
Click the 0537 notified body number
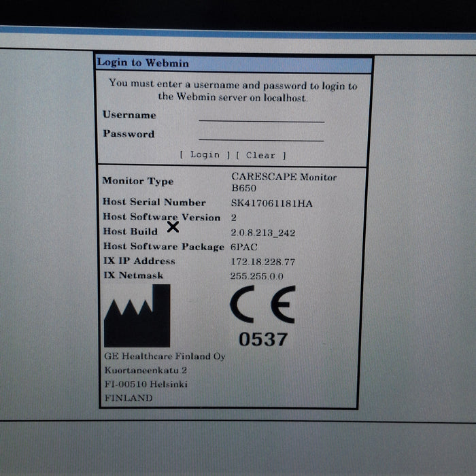point(263,339)
